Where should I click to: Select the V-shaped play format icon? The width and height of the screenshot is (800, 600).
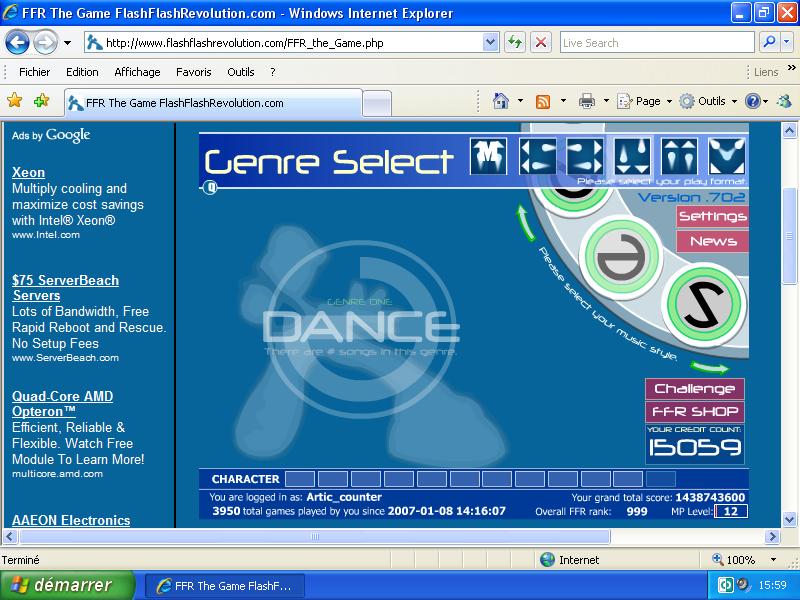[x=727, y=156]
